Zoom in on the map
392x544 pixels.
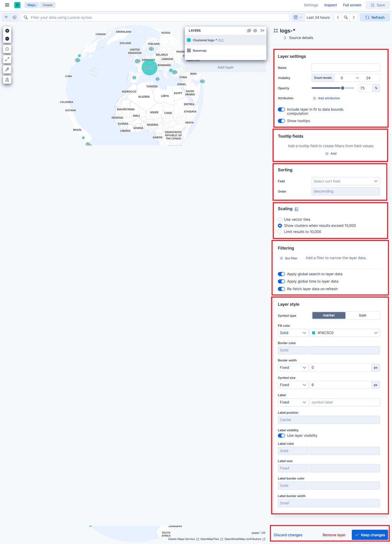tap(7, 31)
